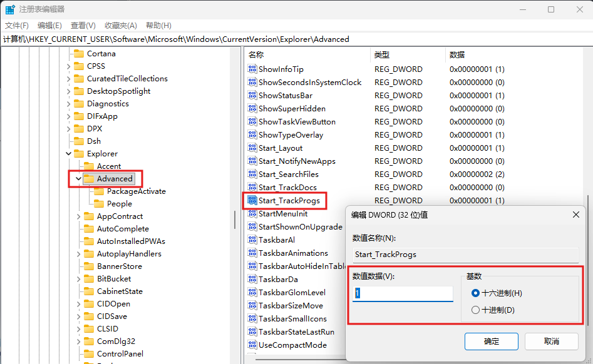Click the TaskbarSizeMove value icon

pos(252,305)
